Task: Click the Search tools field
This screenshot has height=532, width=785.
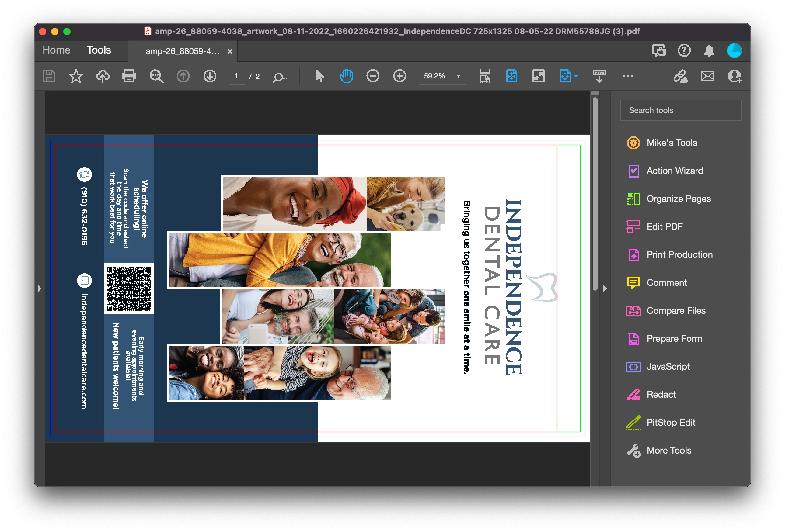Action: [x=680, y=110]
